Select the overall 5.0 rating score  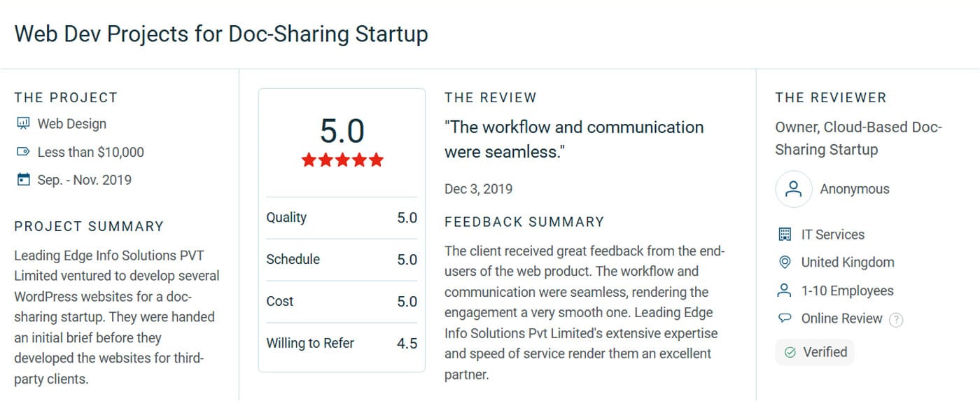click(x=342, y=130)
